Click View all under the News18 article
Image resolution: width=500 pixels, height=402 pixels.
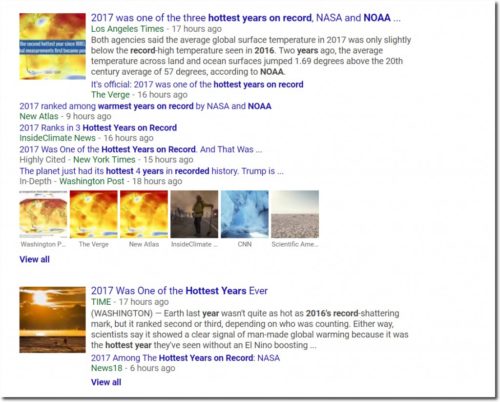(106, 382)
